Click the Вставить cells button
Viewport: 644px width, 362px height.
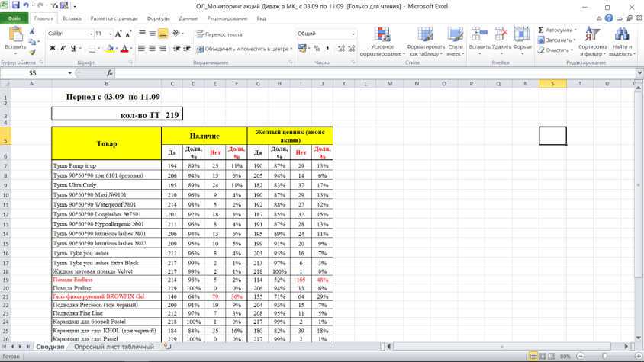click(x=479, y=41)
